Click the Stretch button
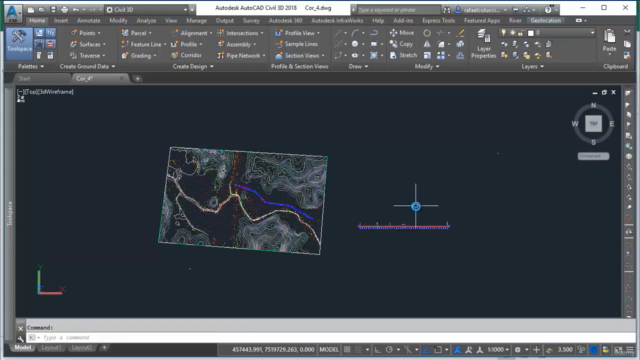The image size is (640, 360). 404,55
